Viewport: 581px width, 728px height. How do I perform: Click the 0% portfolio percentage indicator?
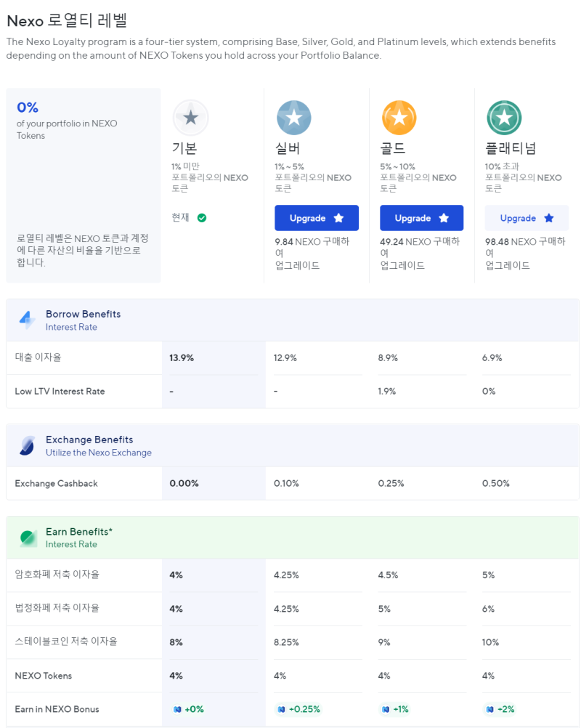click(27, 107)
